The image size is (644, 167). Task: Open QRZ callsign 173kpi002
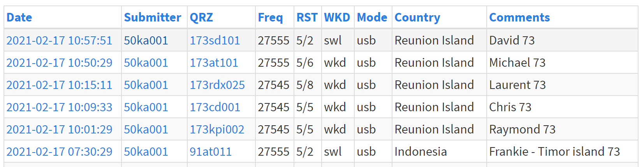point(217,130)
